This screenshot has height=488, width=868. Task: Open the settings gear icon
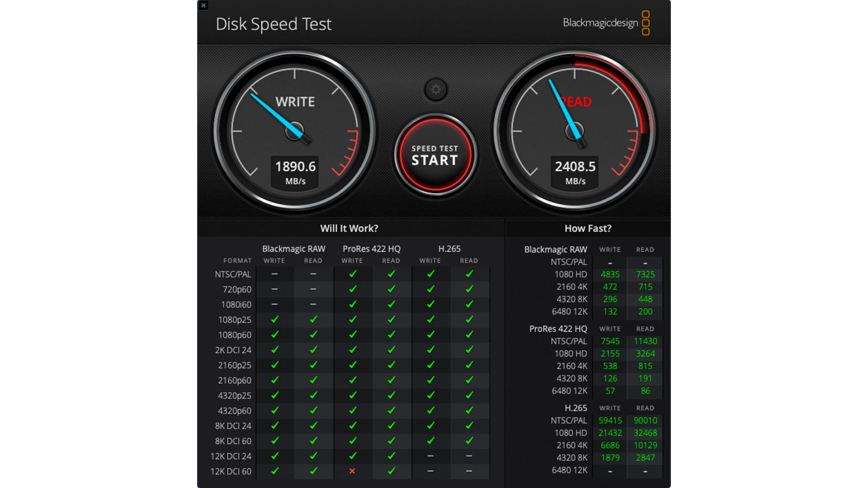click(436, 89)
